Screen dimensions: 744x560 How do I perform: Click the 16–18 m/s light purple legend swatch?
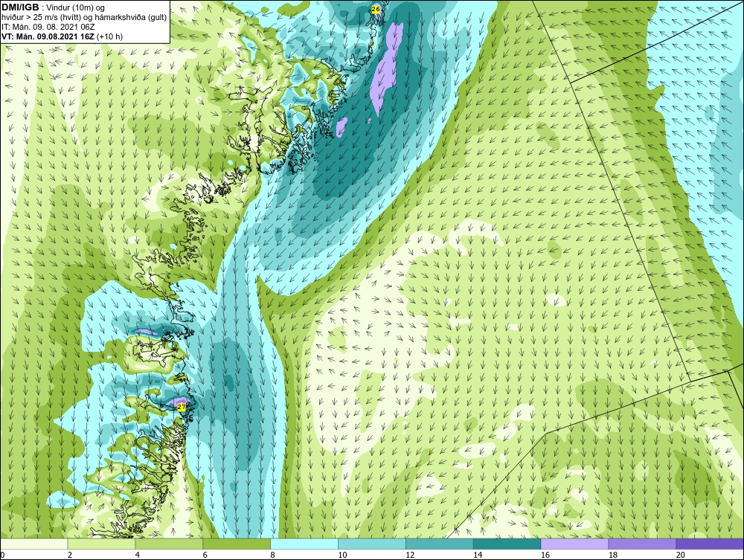(575, 544)
